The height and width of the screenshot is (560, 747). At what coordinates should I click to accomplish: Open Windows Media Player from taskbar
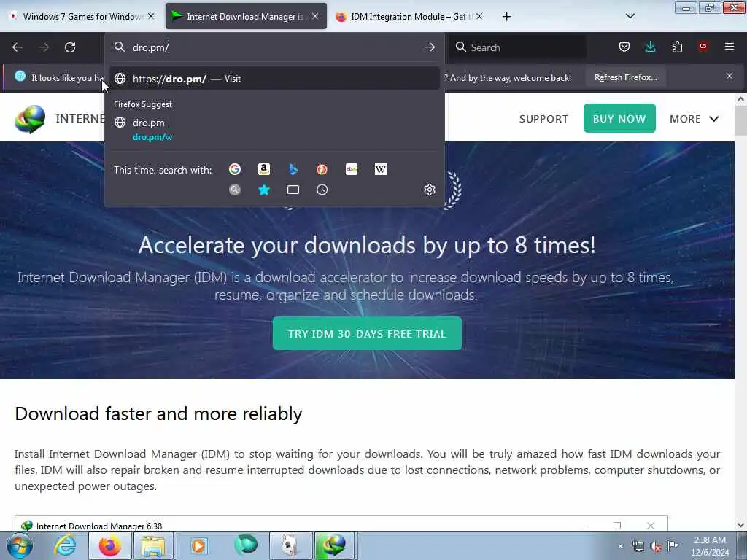pos(199,545)
